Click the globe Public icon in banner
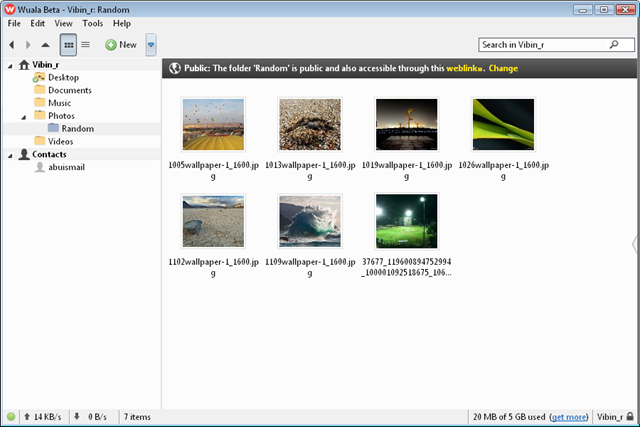The image size is (640, 427). tap(175, 68)
